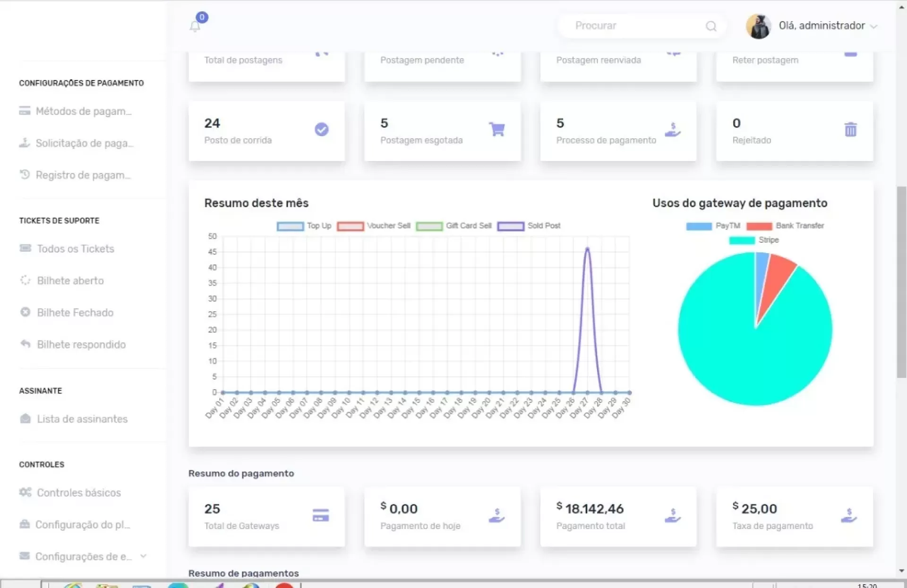907x588 pixels.
Task: Click the shopping cart icon on Postagem esgotada
Action: click(x=497, y=129)
